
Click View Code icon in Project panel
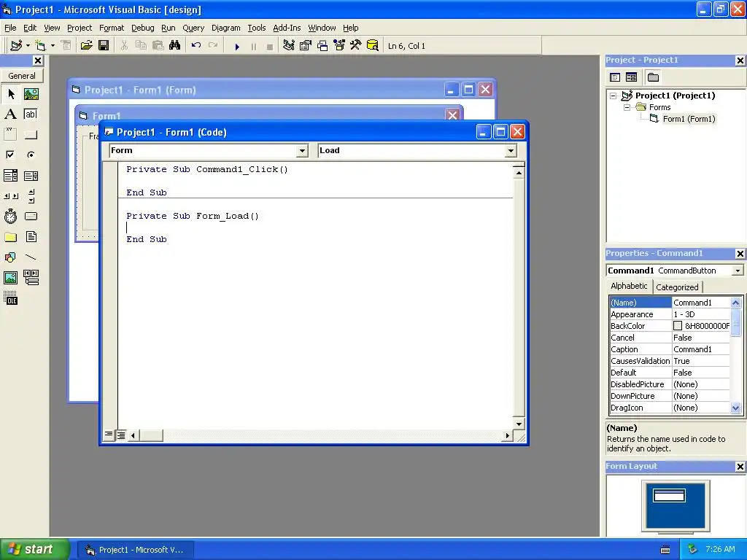615,77
